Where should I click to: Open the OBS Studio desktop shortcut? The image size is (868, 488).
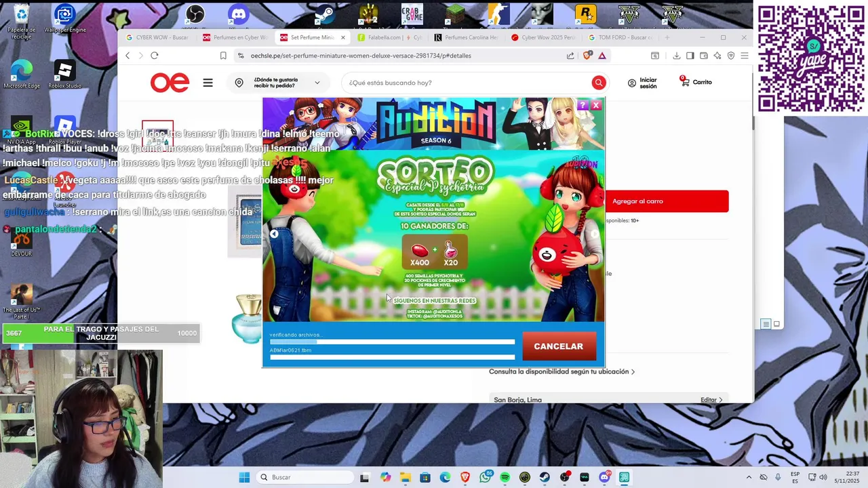(195, 14)
